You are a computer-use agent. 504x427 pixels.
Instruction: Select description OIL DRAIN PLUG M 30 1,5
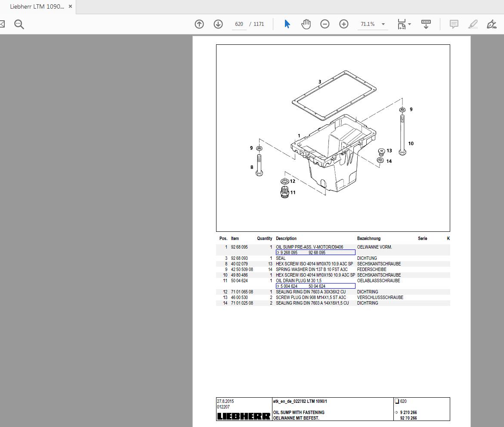[x=299, y=281]
